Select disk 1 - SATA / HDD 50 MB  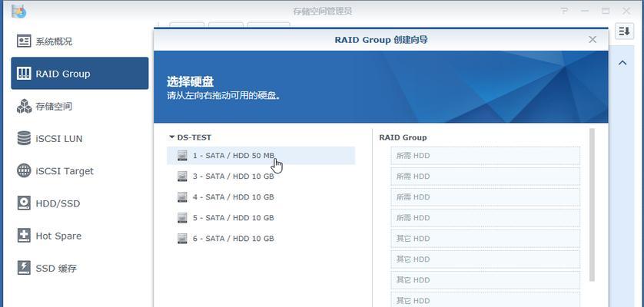point(261,156)
